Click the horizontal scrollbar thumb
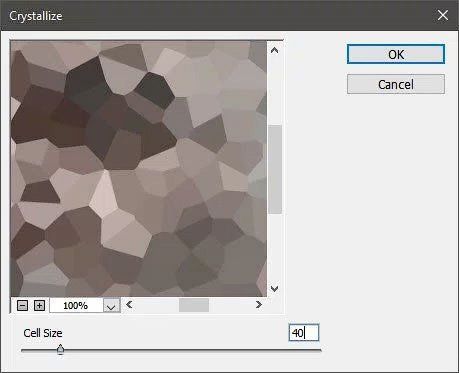Image resolution: width=459 pixels, height=373 pixels. point(194,305)
